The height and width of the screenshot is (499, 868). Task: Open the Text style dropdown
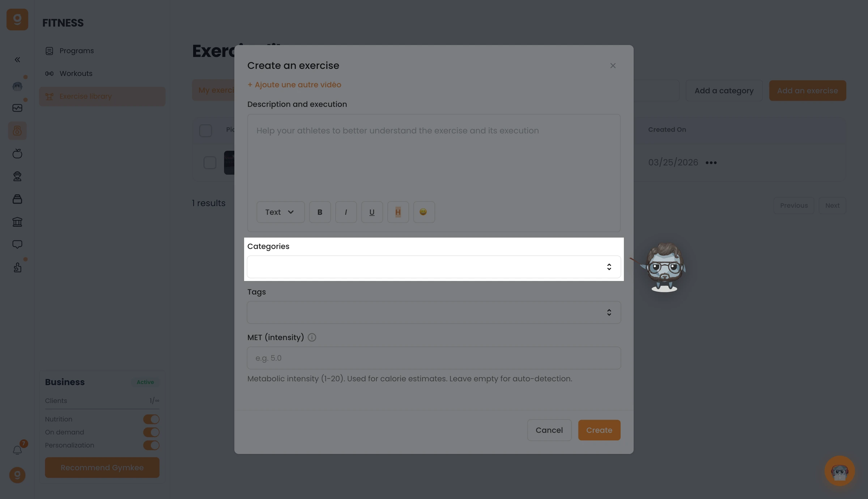(x=280, y=212)
